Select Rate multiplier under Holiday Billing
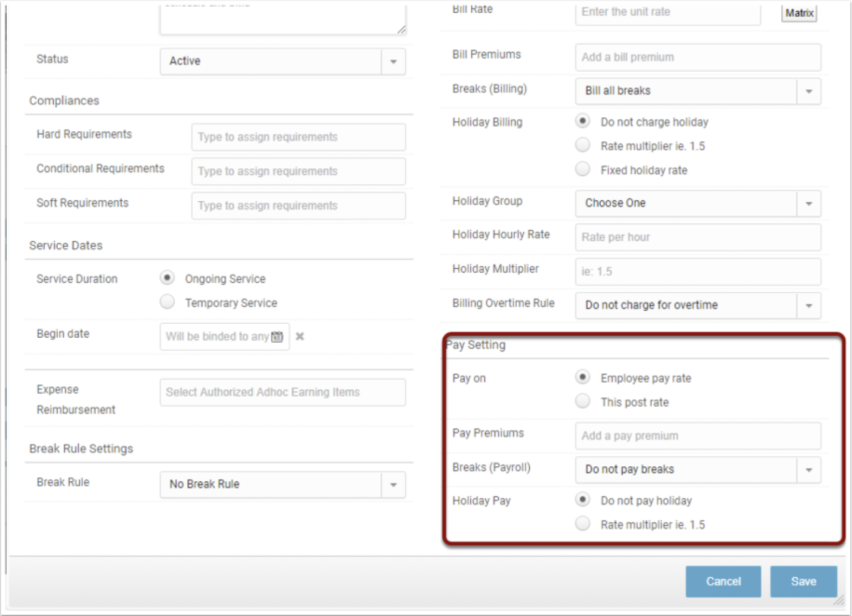Screen dimensions: 852x616 pyautogui.click(x=582, y=145)
